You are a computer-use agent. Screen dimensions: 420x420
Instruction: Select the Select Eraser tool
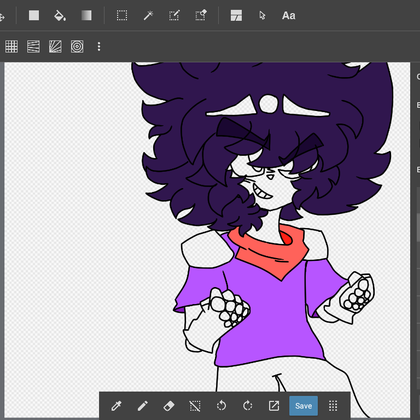[x=201, y=15]
